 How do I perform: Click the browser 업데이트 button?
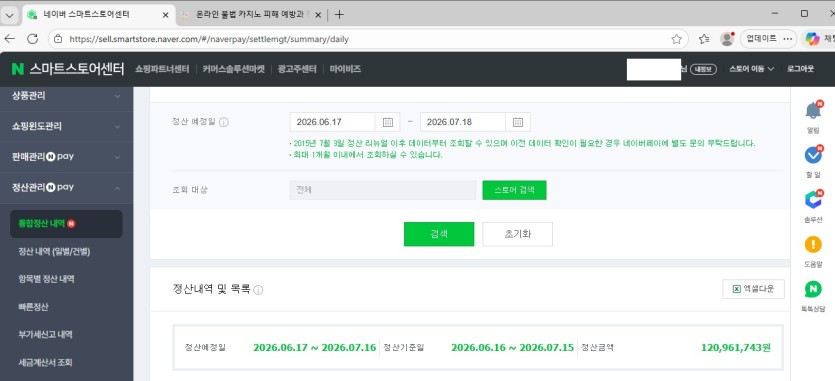[762, 39]
